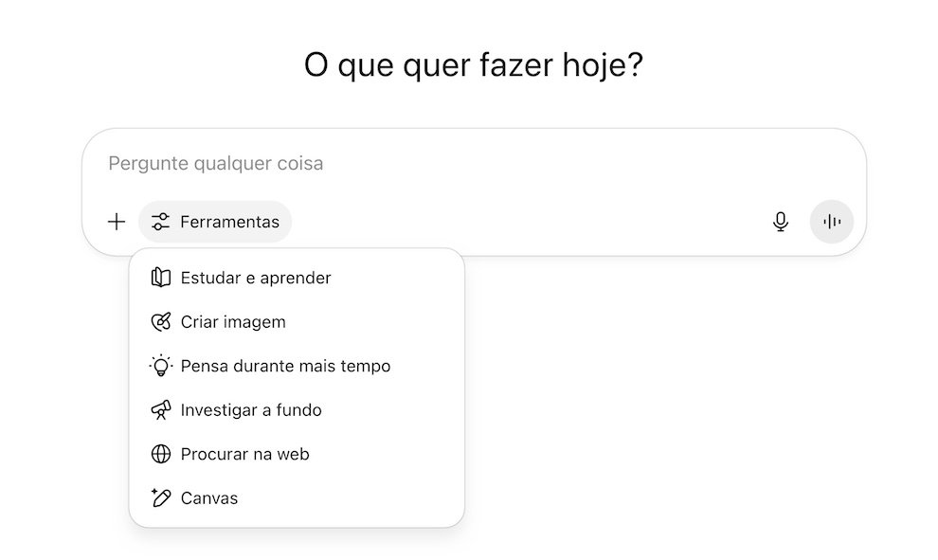This screenshot has width=938, height=560.
Task: Turn on Criar imagem mode
Action: [x=233, y=322]
